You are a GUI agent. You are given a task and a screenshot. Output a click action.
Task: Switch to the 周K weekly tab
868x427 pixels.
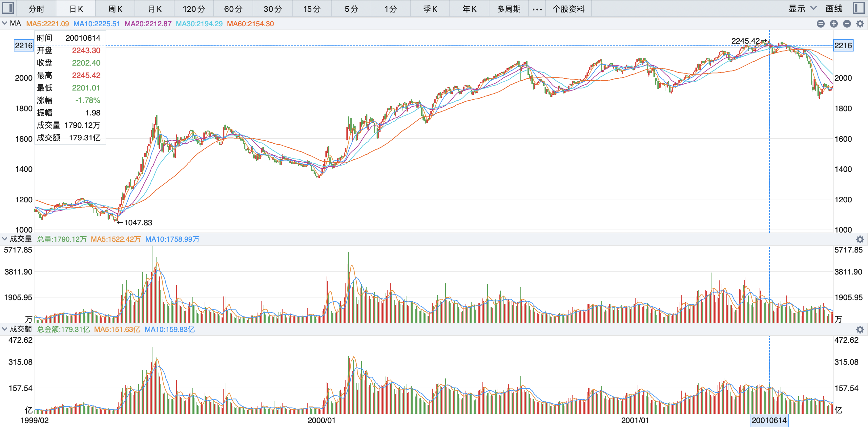coord(115,9)
